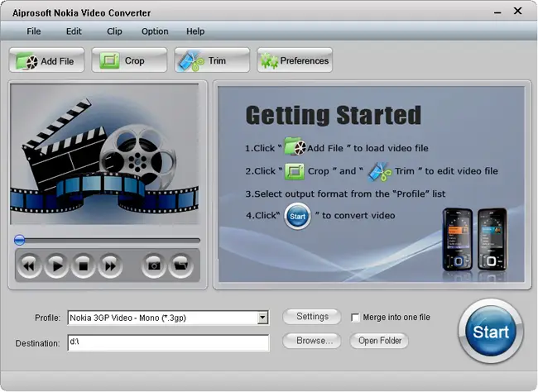This screenshot has width=538, height=392.
Task: Click the small Start icon in step 4
Action: [297, 216]
